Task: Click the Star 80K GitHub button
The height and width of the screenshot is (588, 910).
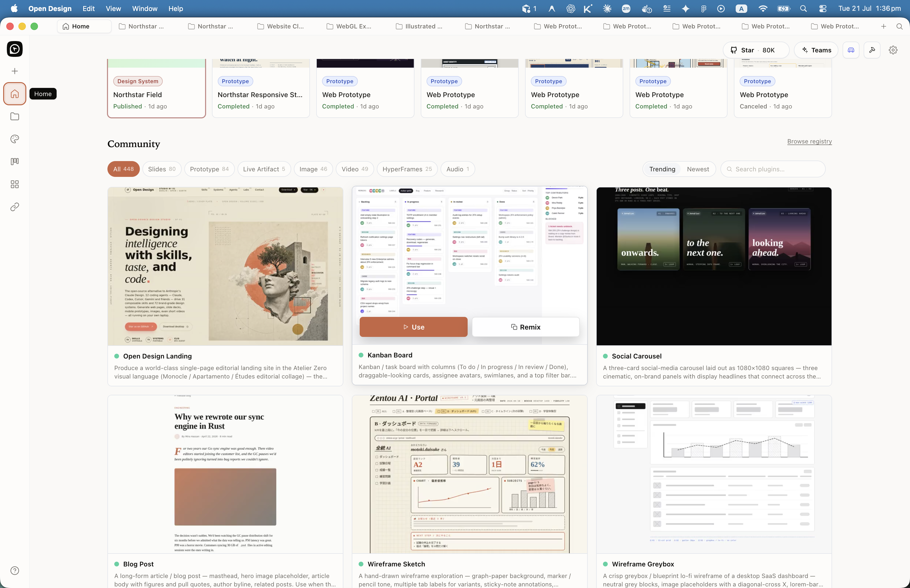Action: (x=756, y=50)
